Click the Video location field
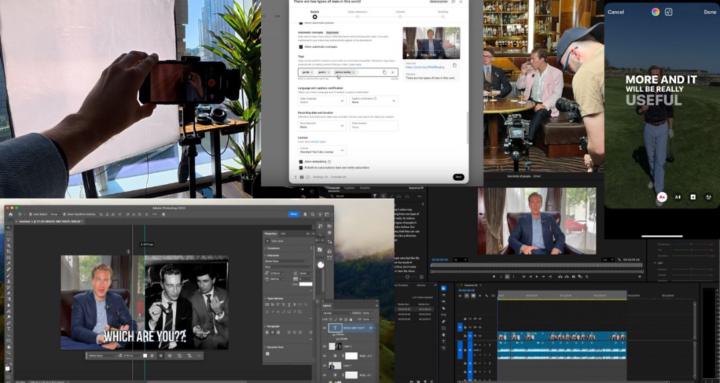Viewport: 720px width, 383px height. point(374,125)
